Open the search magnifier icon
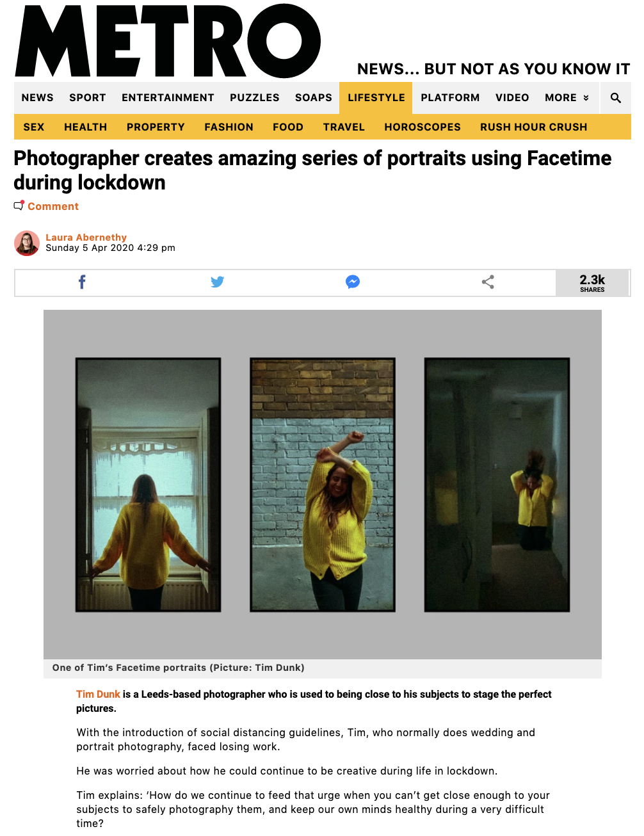644x836 pixels. click(x=616, y=98)
